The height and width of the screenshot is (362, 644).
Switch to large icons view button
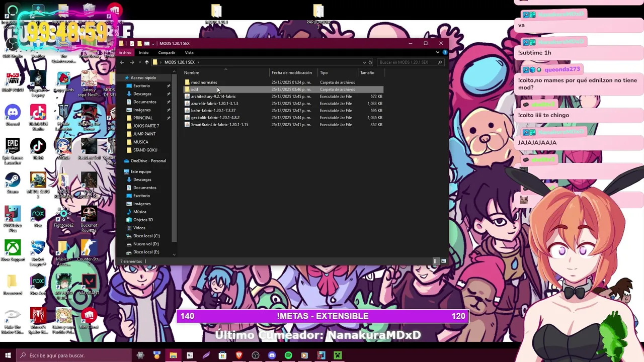click(443, 261)
